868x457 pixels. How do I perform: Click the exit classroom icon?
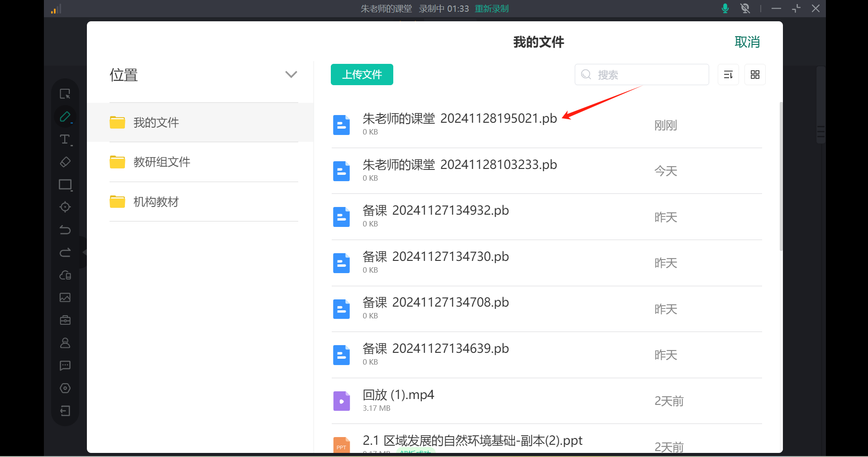[x=65, y=411]
